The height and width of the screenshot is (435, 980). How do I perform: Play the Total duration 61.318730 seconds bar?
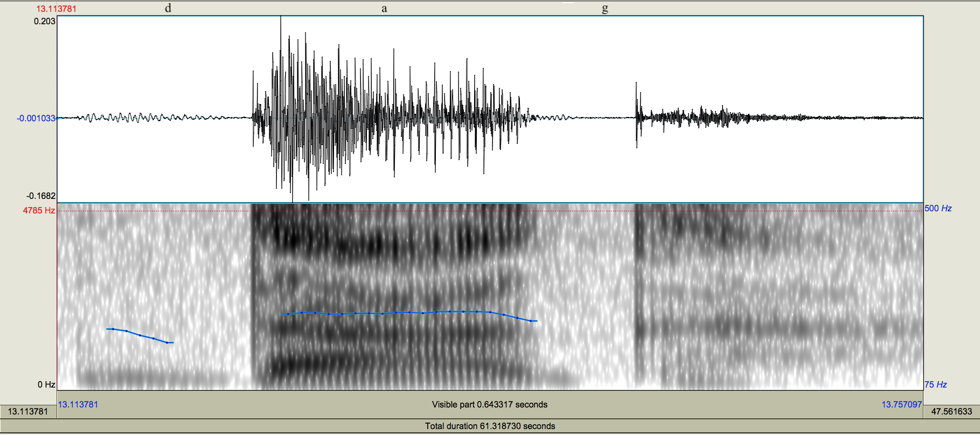coord(489,426)
